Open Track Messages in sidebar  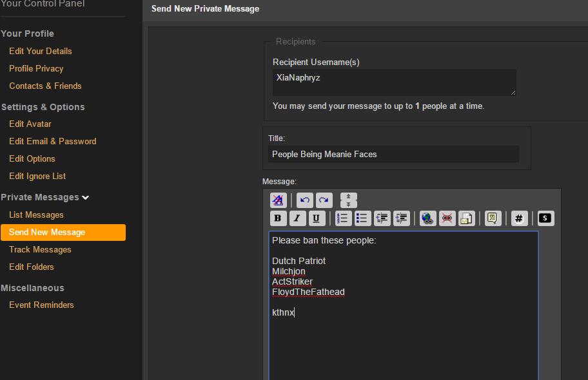pyautogui.click(x=40, y=249)
